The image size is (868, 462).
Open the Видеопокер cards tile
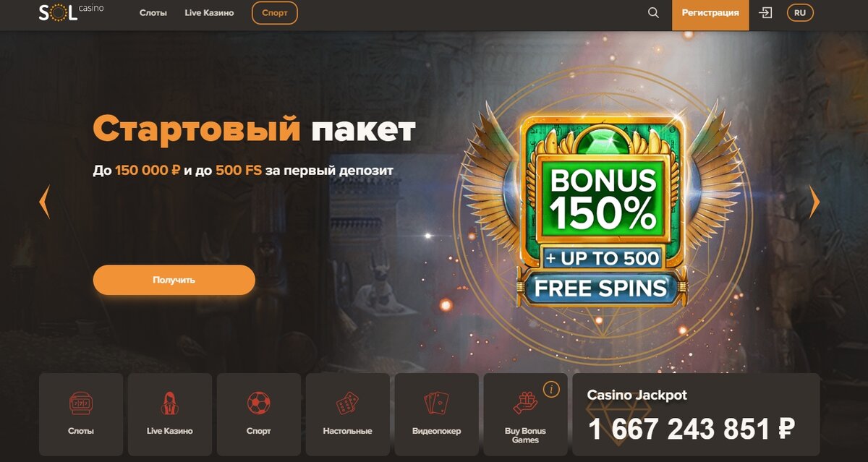click(x=437, y=414)
